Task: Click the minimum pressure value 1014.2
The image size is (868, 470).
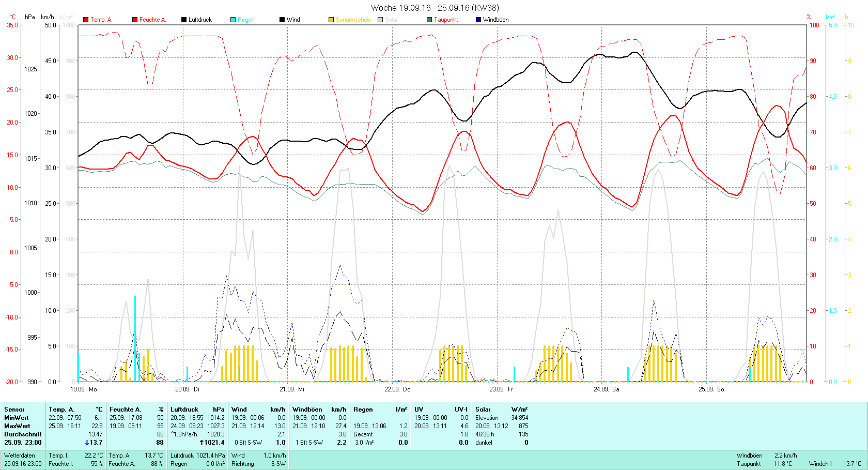Action: click(216, 418)
